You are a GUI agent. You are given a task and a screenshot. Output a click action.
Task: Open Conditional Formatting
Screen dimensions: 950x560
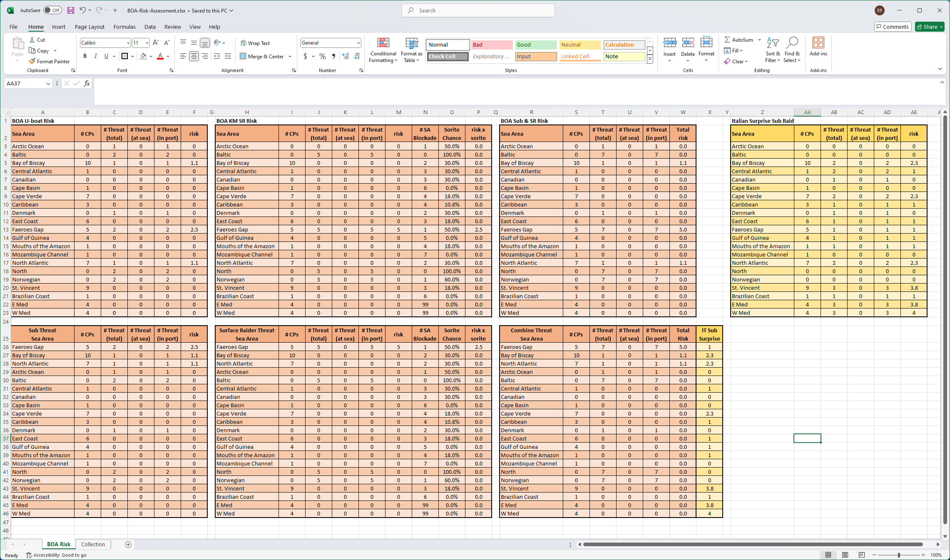point(383,50)
